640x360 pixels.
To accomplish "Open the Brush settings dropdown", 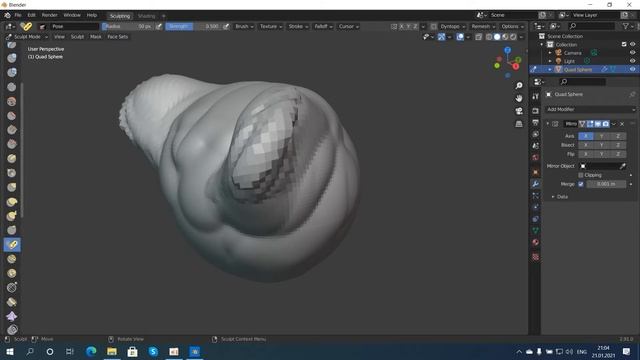I will [x=244, y=27].
